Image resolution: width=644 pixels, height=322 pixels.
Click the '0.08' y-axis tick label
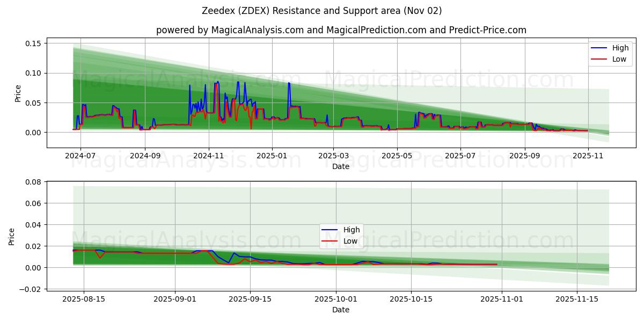(33, 182)
